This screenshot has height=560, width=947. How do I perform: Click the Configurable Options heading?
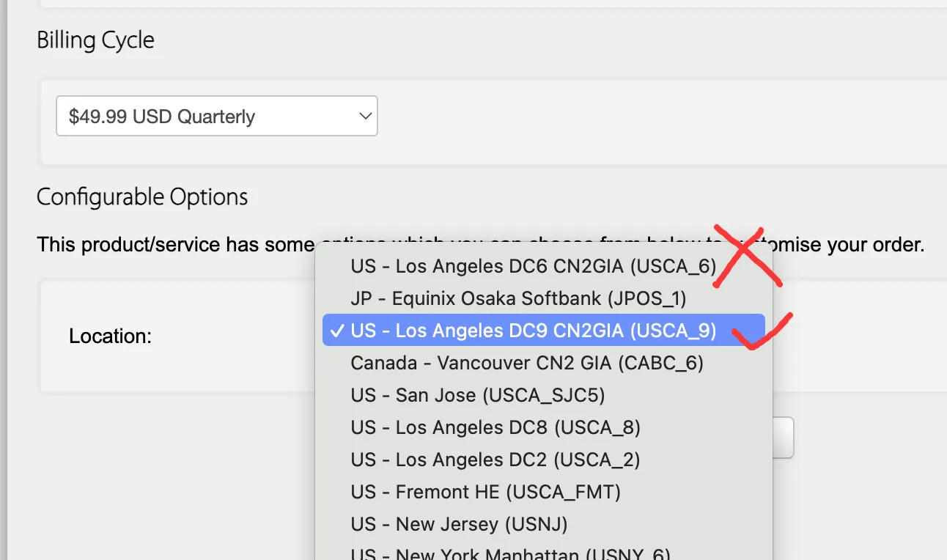[142, 197]
